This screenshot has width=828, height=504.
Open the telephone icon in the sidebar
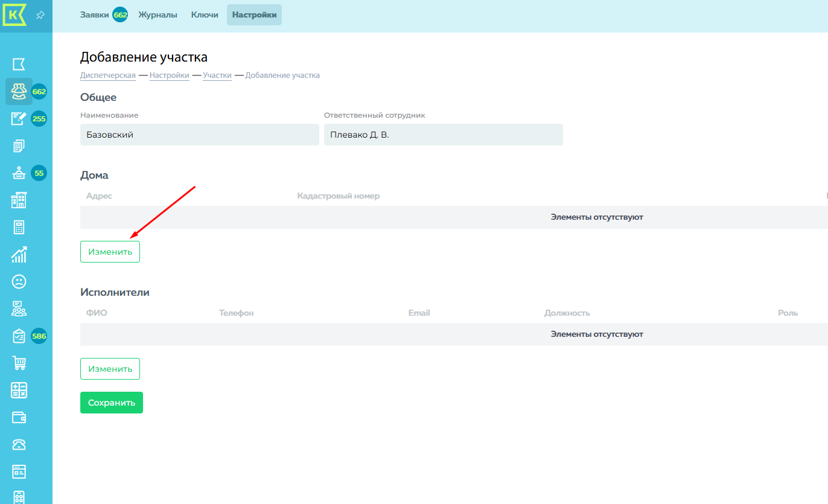pyautogui.click(x=19, y=445)
